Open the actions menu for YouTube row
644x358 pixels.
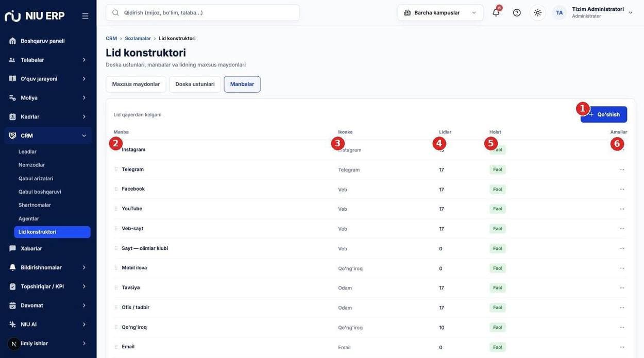click(622, 209)
